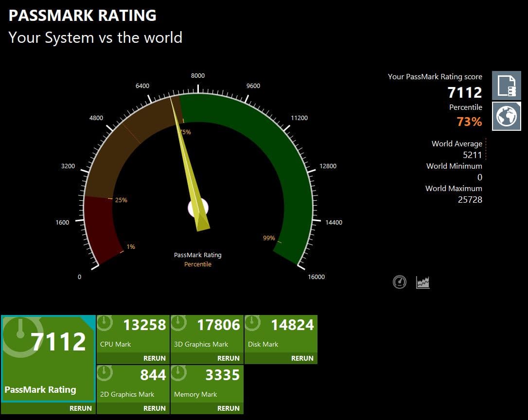Screen dimensions: 528x420
Task: Click the orange Percentile label under gauge
Action: (198, 264)
